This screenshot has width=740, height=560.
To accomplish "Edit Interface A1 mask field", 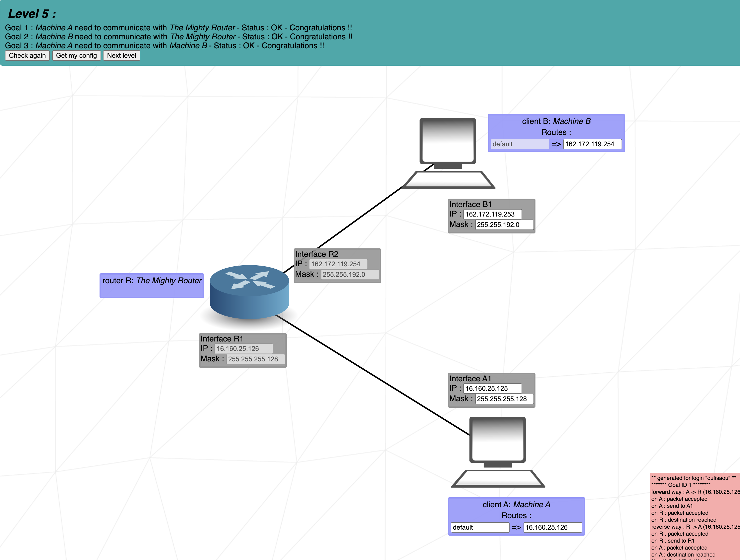I will point(504,399).
